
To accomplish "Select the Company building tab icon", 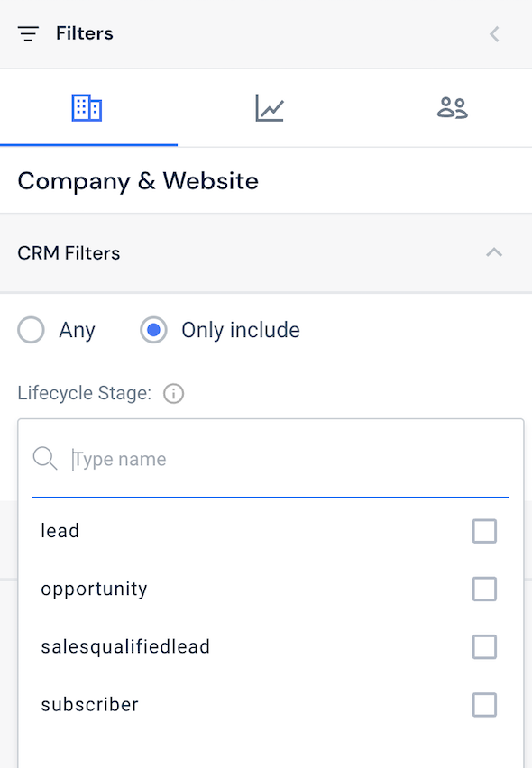I will (x=87, y=106).
